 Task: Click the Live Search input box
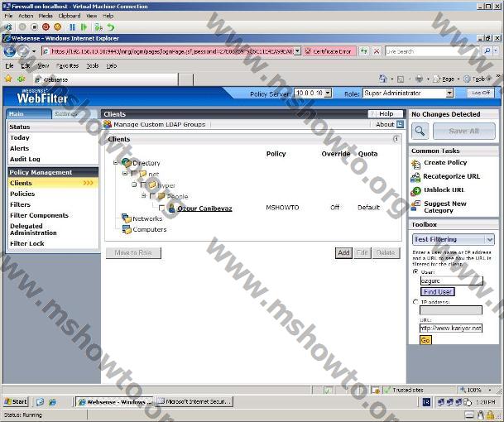(x=434, y=51)
